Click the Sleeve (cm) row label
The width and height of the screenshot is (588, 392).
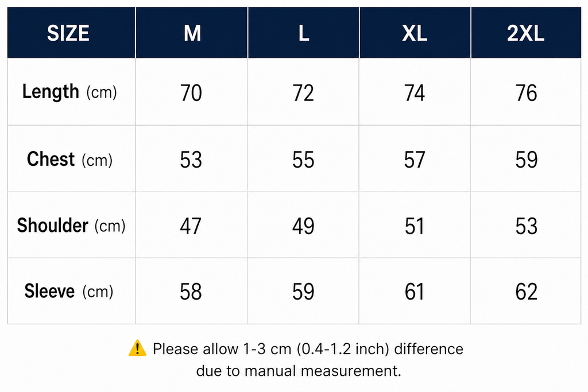click(x=69, y=291)
